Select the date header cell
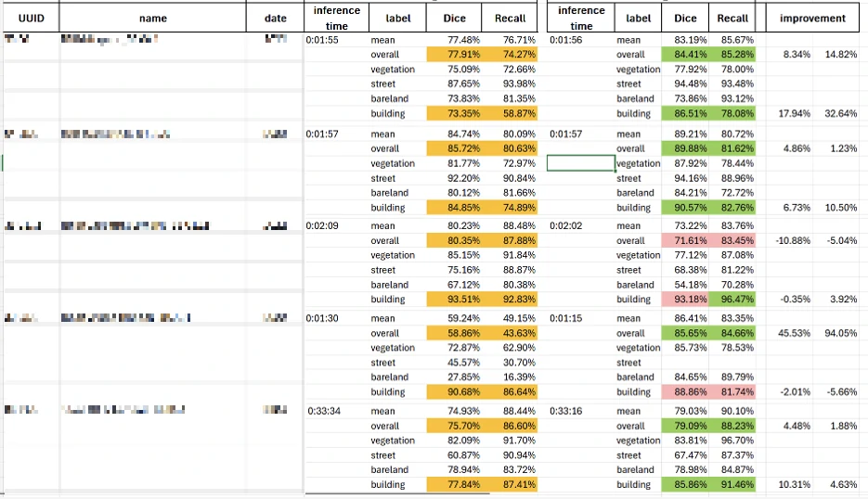Screen dimensions: 868x499 pos(275,18)
